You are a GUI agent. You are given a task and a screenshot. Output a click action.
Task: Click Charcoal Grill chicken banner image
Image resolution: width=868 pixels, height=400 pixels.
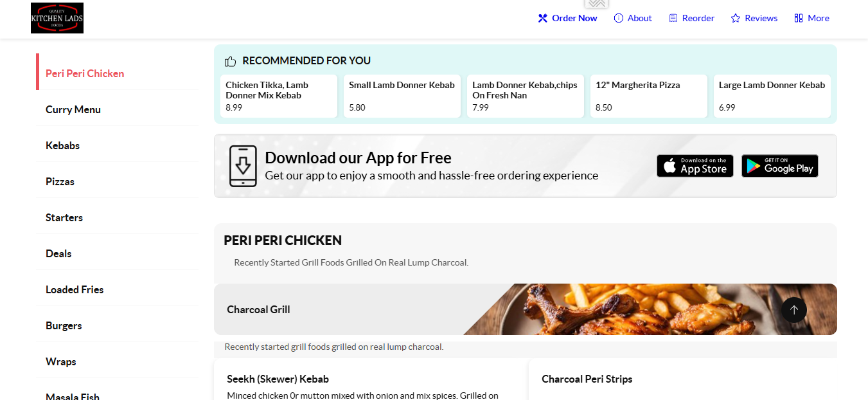pos(650,309)
